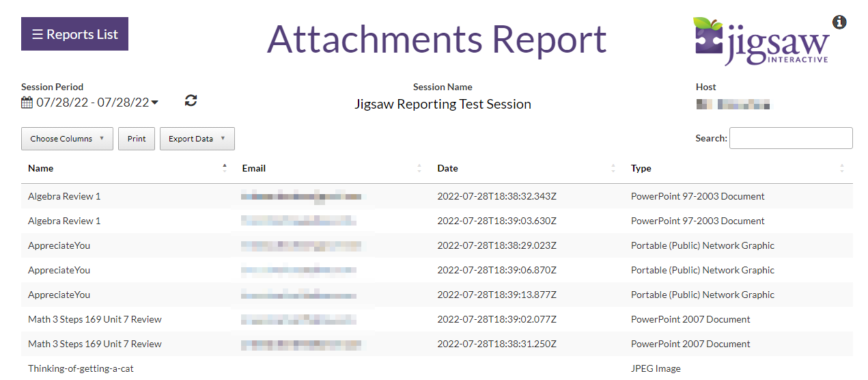Click the Type column header text
Screen dimensions: 868x380
pyautogui.click(x=641, y=168)
